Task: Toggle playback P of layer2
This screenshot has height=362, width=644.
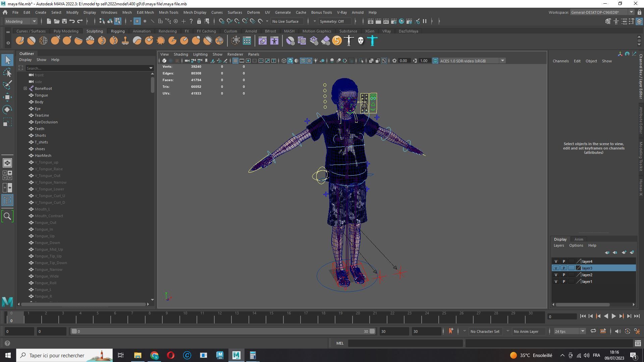Action: (x=564, y=275)
